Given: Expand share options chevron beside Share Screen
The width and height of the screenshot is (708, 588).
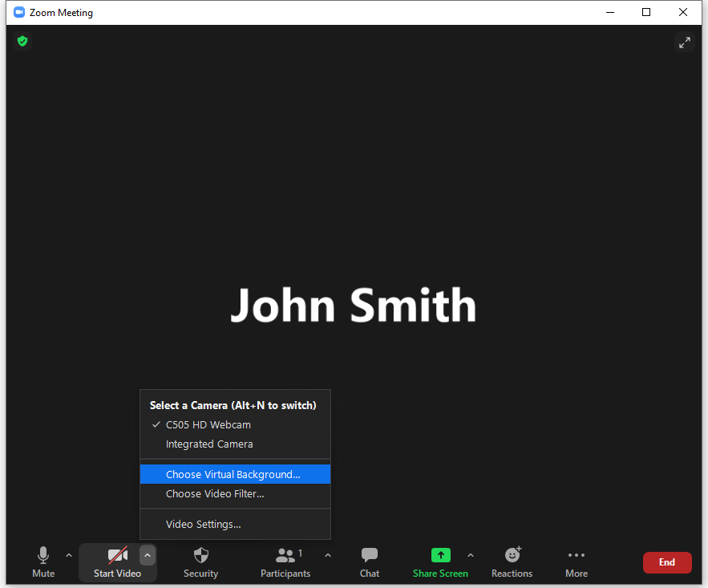Looking at the screenshot, I should [x=471, y=555].
